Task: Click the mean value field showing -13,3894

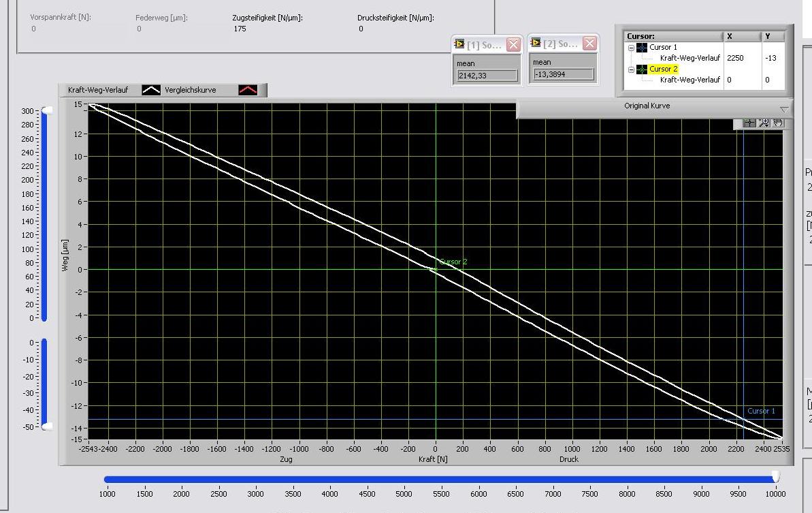Action: (x=564, y=75)
